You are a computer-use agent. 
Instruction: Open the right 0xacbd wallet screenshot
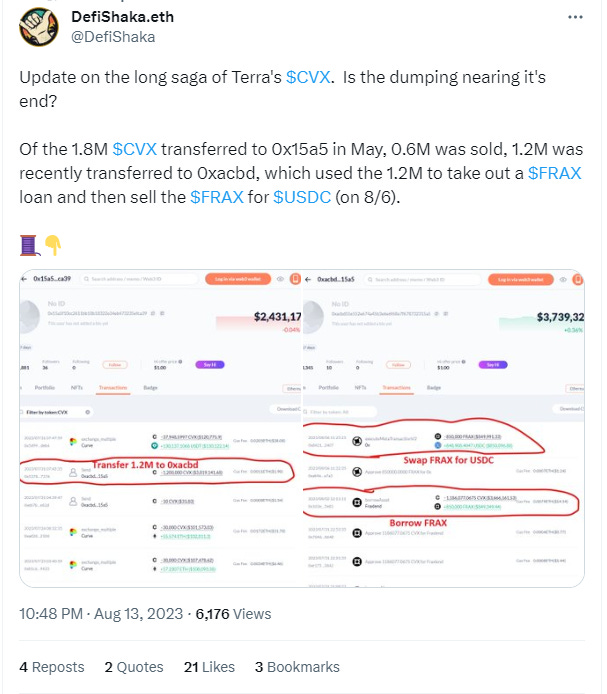pos(444,428)
